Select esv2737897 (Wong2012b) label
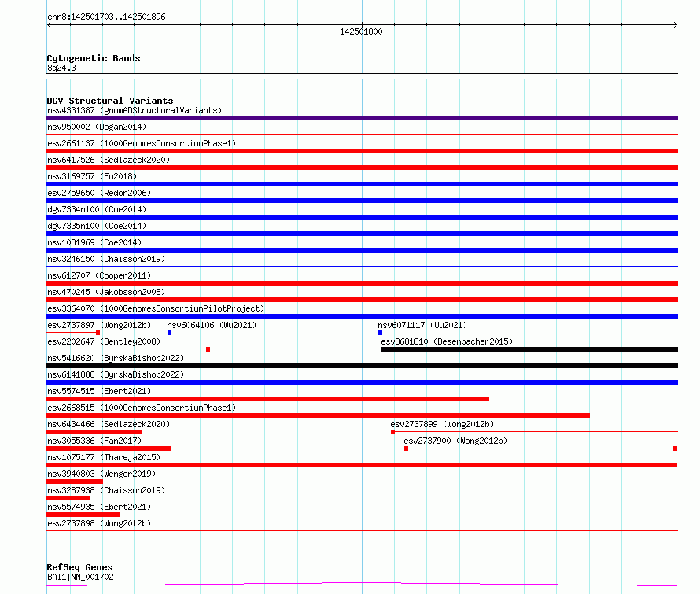Screen dimensions: 700x594 click(99, 325)
